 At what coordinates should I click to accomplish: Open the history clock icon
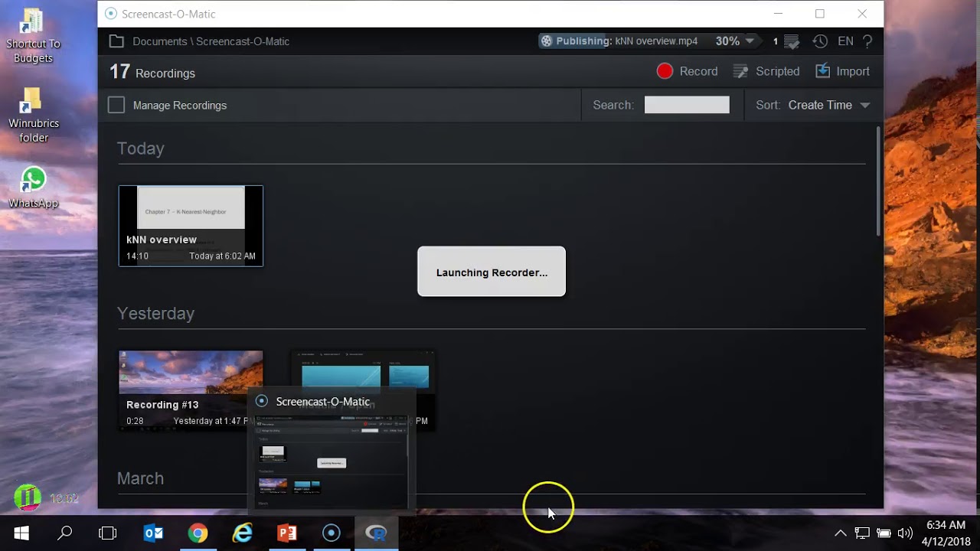(x=820, y=41)
